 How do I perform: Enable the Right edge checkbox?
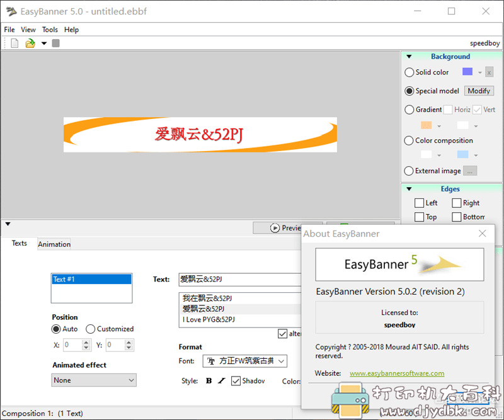click(x=456, y=203)
